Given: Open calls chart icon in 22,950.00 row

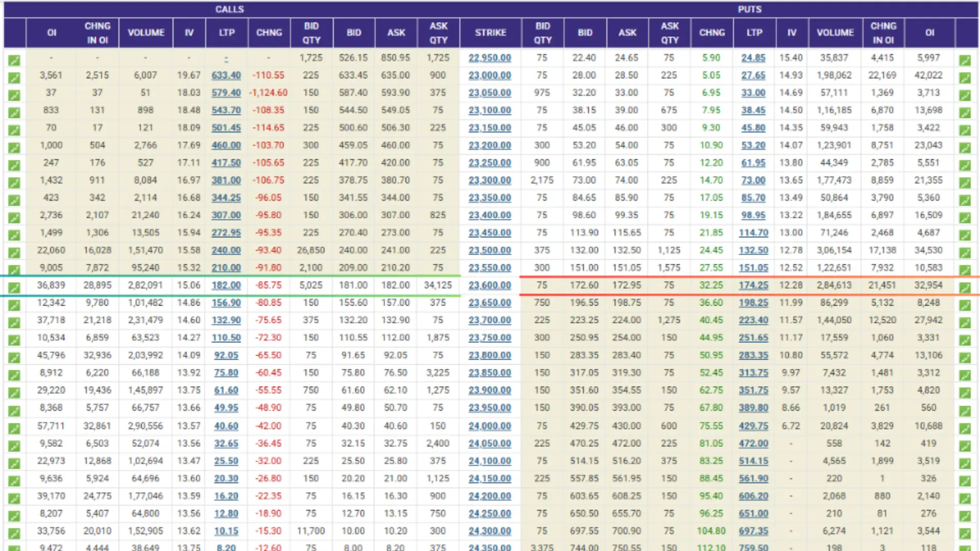Looking at the screenshot, I should point(14,60).
